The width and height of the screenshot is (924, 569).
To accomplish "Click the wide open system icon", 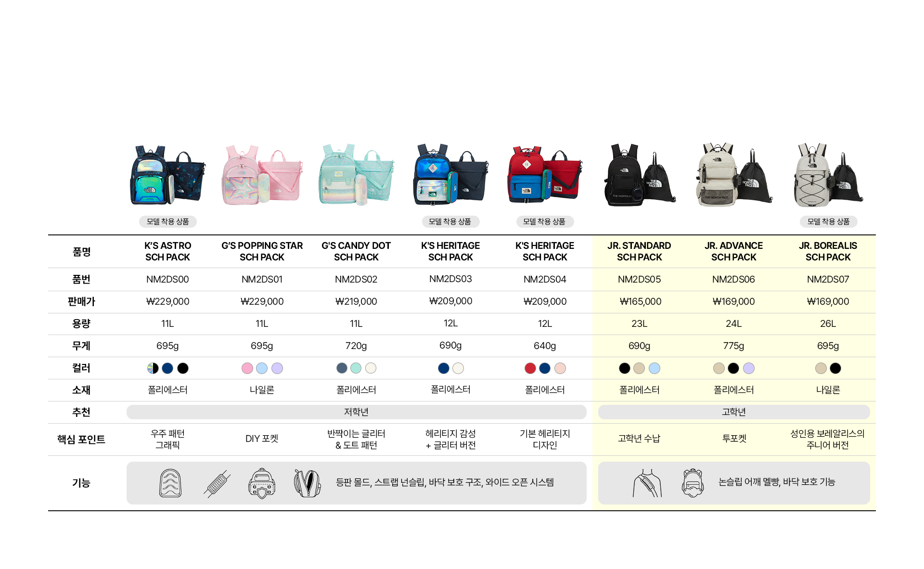I will [307, 483].
